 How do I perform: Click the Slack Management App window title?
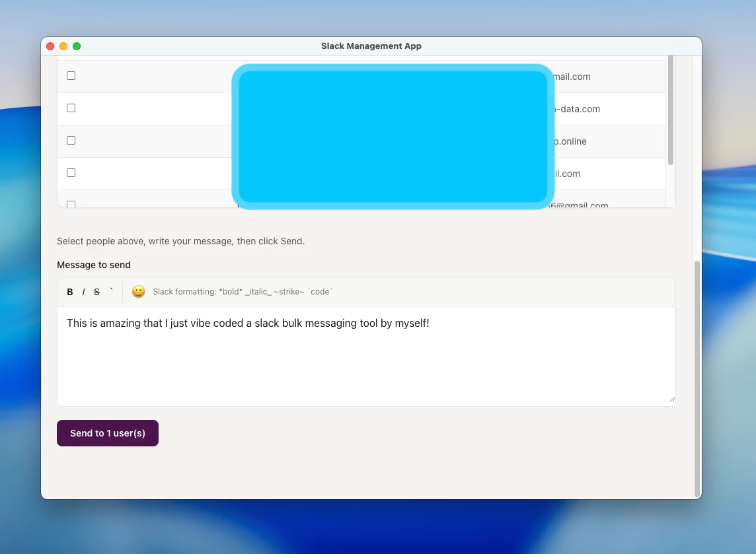[x=371, y=46]
